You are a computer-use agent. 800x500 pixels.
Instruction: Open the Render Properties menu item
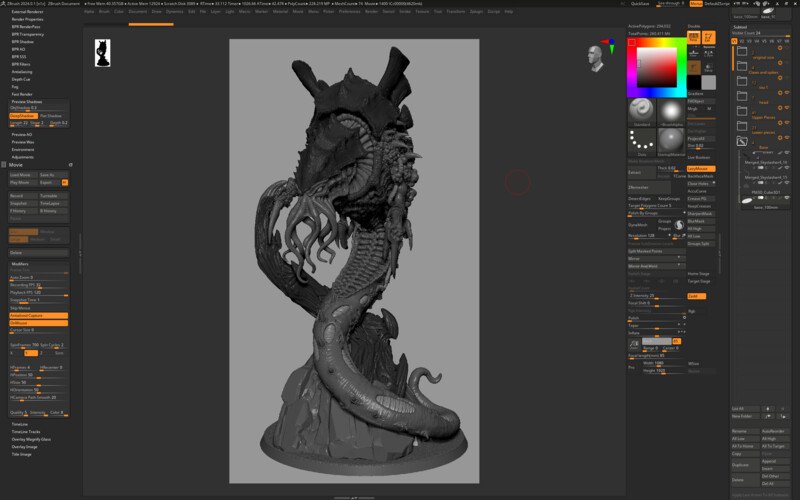[x=28, y=19]
